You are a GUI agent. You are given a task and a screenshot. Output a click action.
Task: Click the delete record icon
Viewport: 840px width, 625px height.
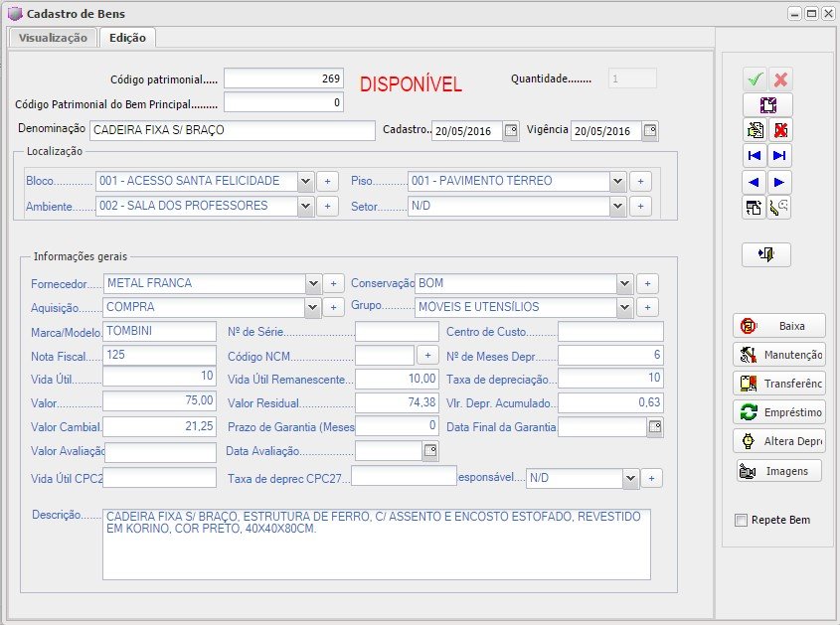780,129
